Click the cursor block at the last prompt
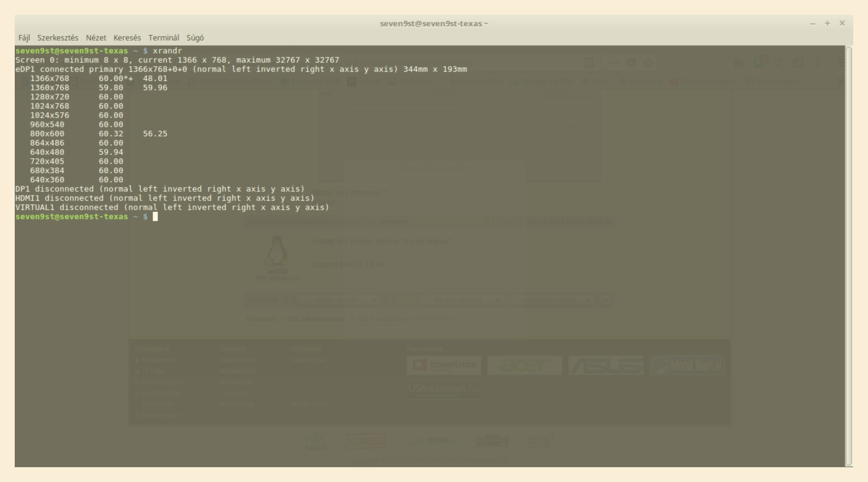868x482 pixels. (x=155, y=216)
